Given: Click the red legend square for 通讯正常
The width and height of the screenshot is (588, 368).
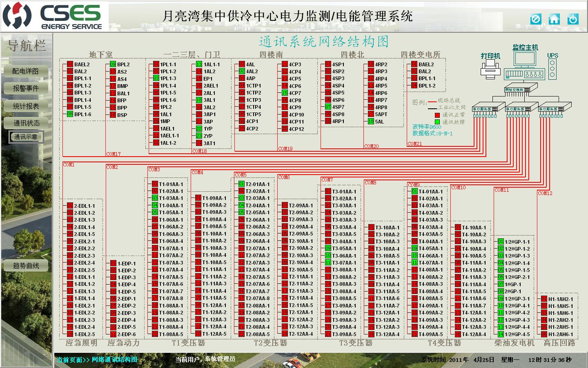Looking at the screenshot, I should pos(437,115).
